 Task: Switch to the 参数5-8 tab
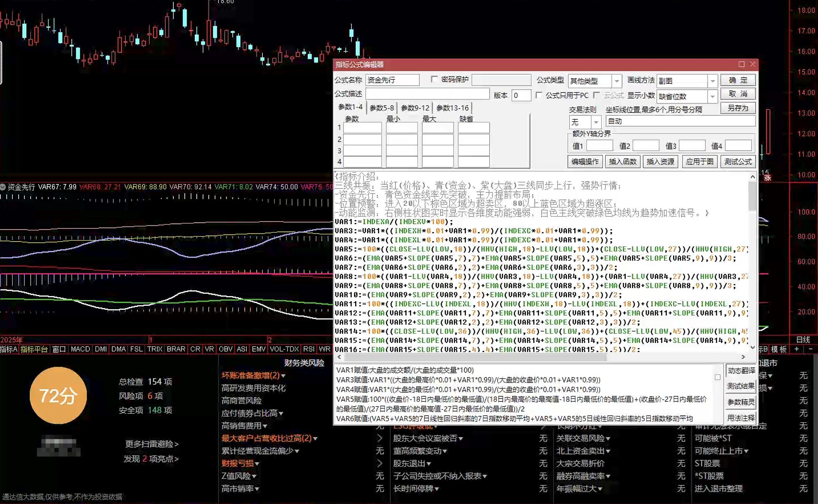pos(382,108)
